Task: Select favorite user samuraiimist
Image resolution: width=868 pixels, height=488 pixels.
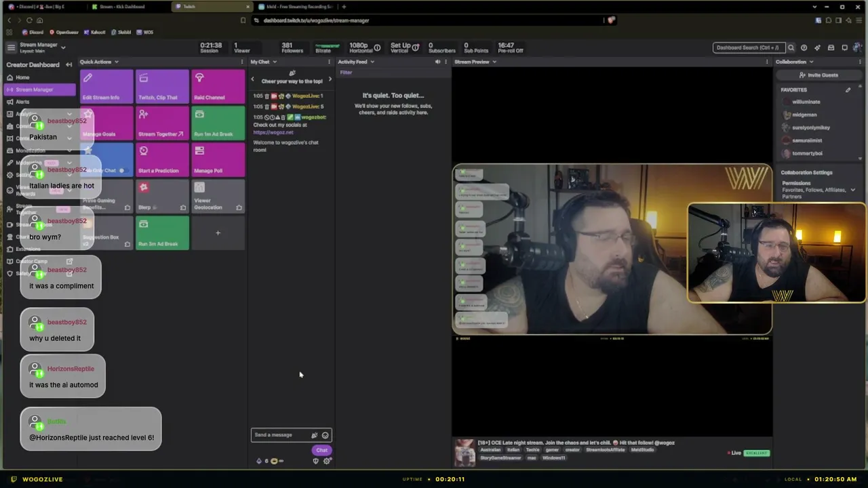Action: tap(807, 140)
